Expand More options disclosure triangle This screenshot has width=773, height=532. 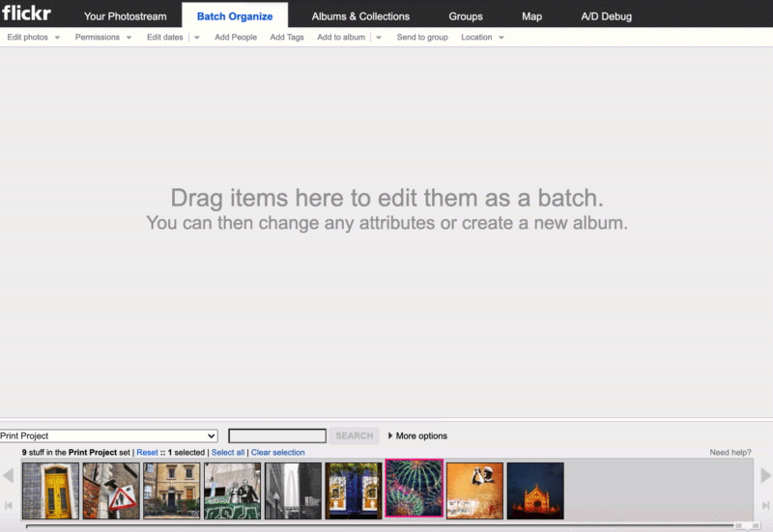[x=390, y=436]
